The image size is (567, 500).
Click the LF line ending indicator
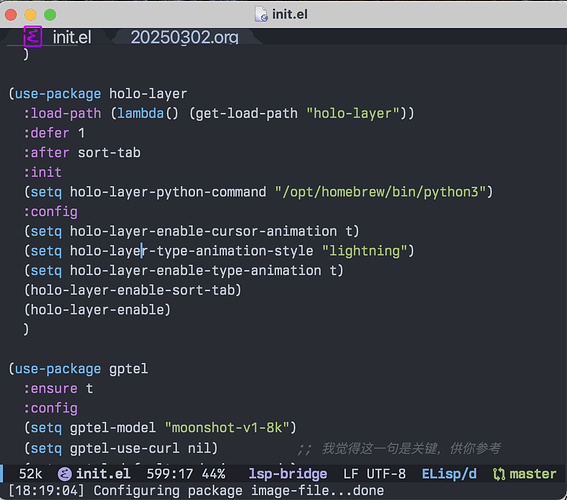351,474
